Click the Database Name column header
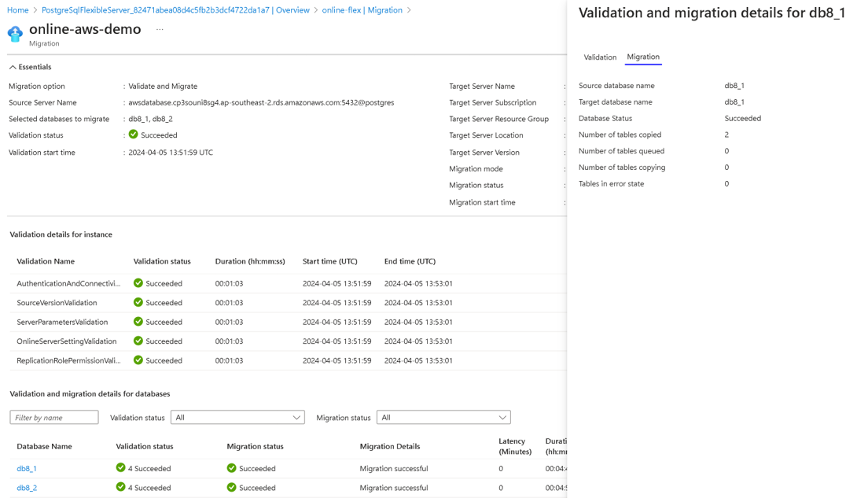The height and width of the screenshot is (498, 868). click(44, 447)
